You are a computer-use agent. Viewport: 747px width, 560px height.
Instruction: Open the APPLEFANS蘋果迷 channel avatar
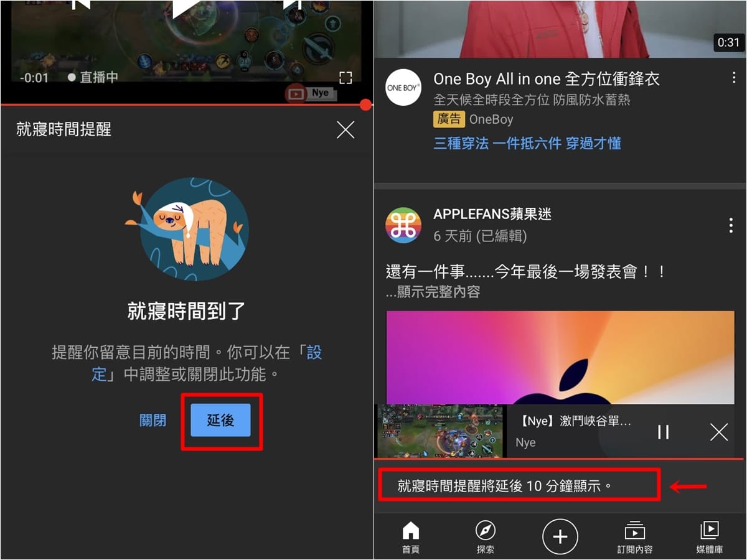click(403, 225)
